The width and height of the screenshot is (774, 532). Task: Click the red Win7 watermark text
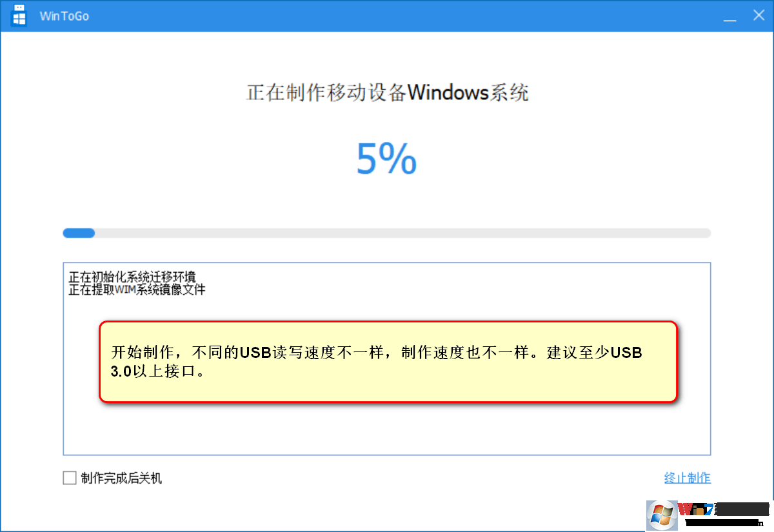coord(695,509)
